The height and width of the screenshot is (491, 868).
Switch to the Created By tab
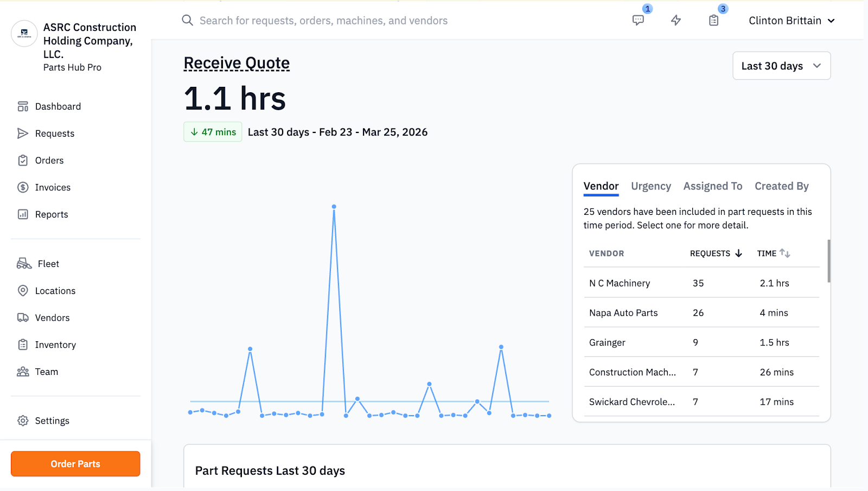782,186
